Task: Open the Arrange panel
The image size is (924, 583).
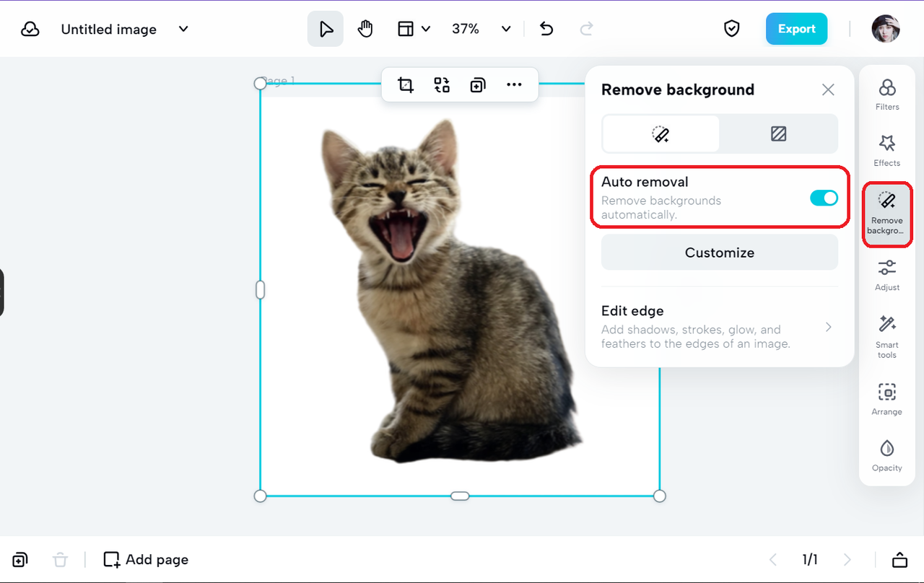Action: 887,399
